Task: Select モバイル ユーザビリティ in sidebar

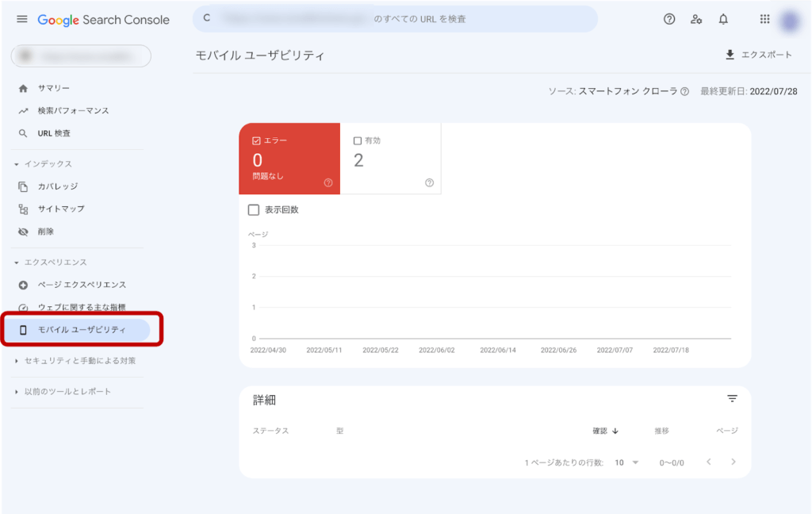Action: tap(77, 329)
